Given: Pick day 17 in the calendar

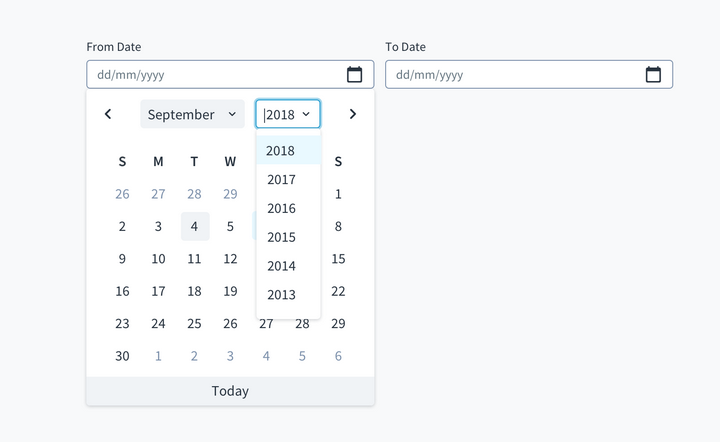Looking at the screenshot, I should point(158,291).
